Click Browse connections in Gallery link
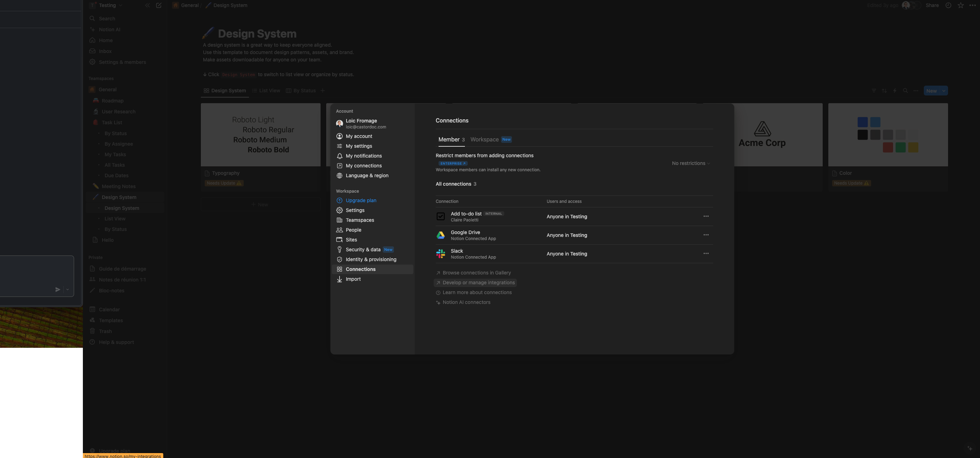 pyautogui.click(x=476, y=273)
